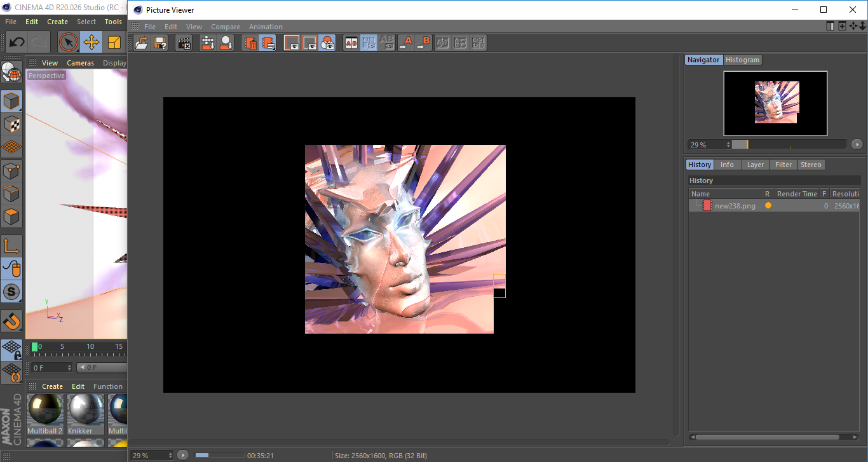Click the Set as A arrow icon
This screenshot has width=868, height=462.
405,43
